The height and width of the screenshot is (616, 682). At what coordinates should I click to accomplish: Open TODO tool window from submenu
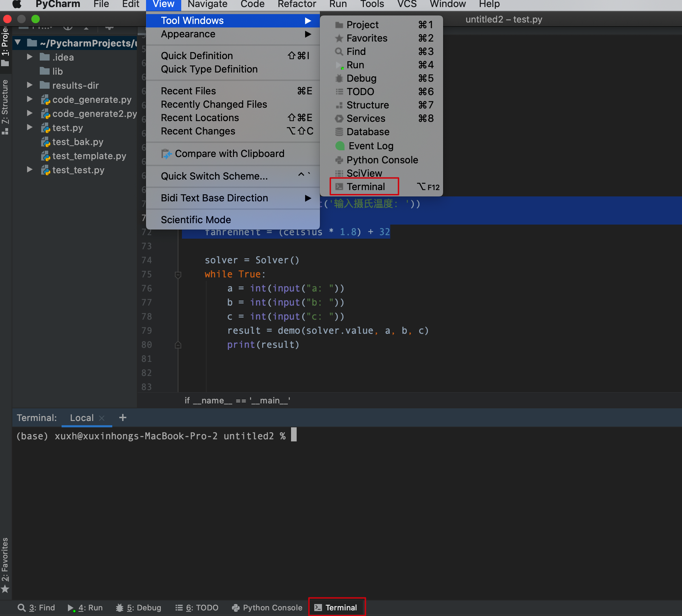[381, 92]
